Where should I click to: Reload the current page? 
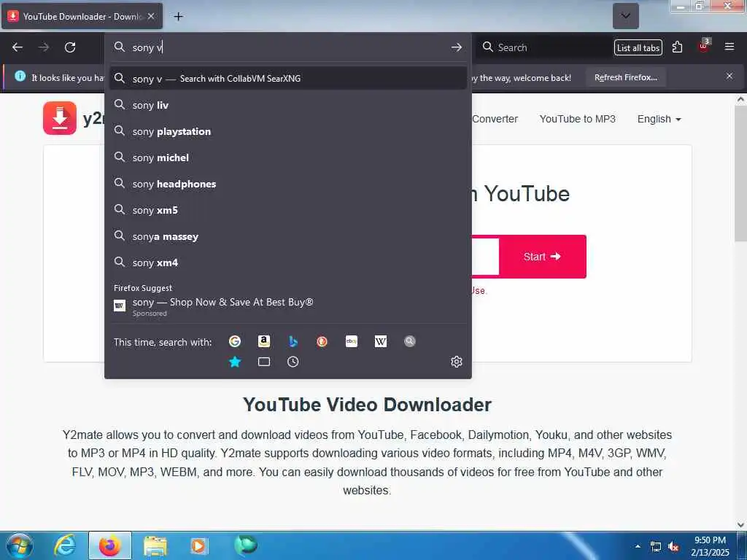tap(70, 47)
